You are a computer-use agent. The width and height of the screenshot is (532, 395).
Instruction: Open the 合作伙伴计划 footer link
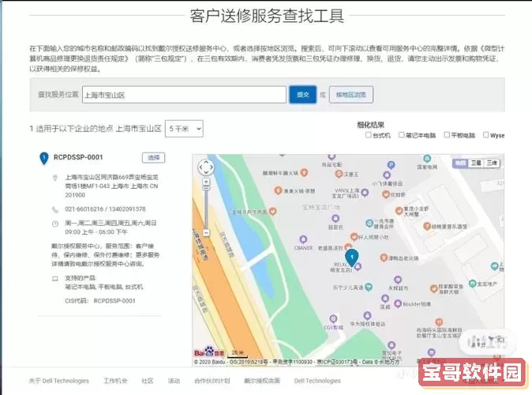pyautogui.click(x=212, y=381)
